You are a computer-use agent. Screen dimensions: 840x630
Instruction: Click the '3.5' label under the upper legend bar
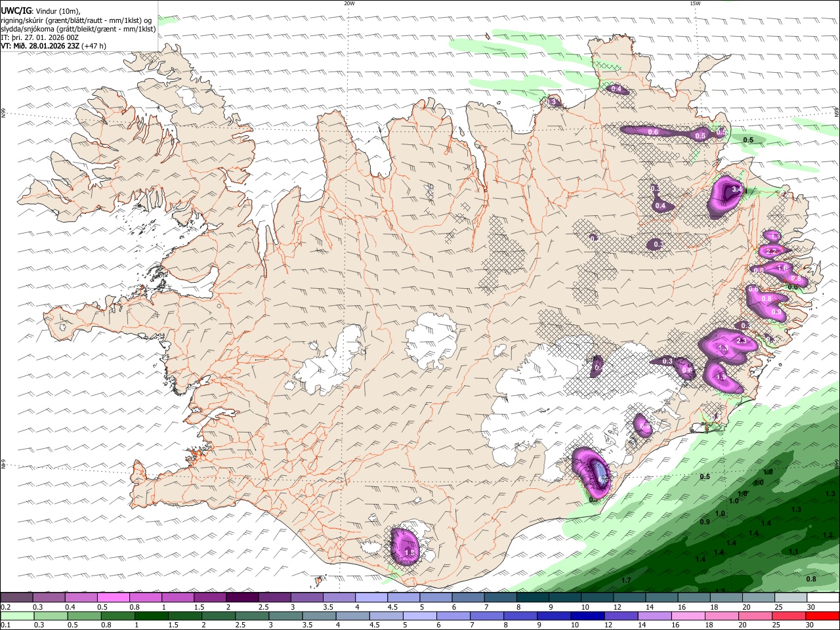coord(328,607)
